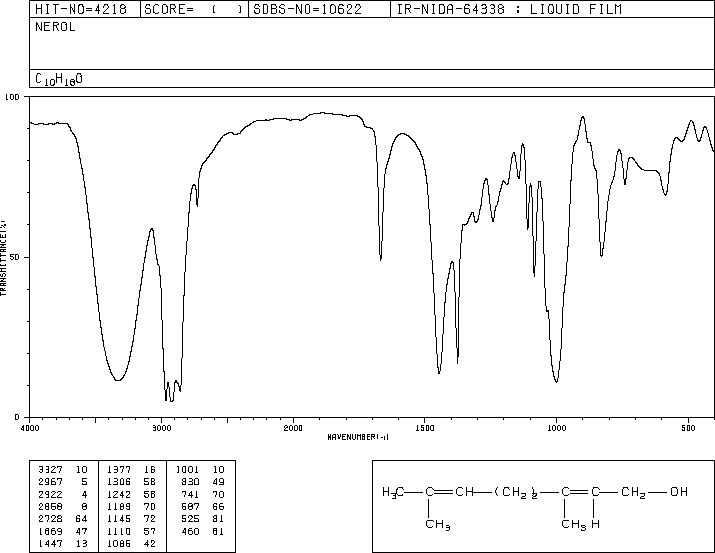Image resolution: width=715 pixels, height=553 pixels.
Task: Click the 500 tick label on the wavenumber axis
Action: pyautogui.click(x=688, y=428)
